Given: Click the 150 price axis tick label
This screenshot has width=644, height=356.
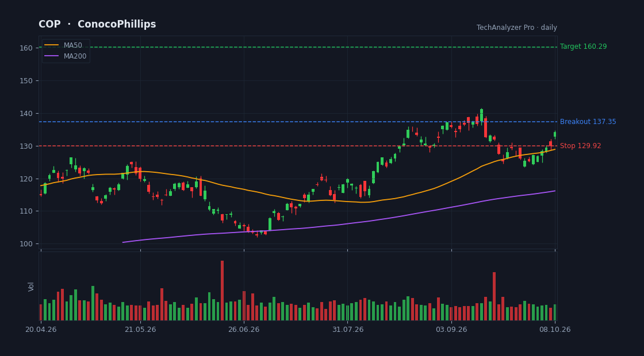Looking at the screenshot, I should click(x=26, y=81).
